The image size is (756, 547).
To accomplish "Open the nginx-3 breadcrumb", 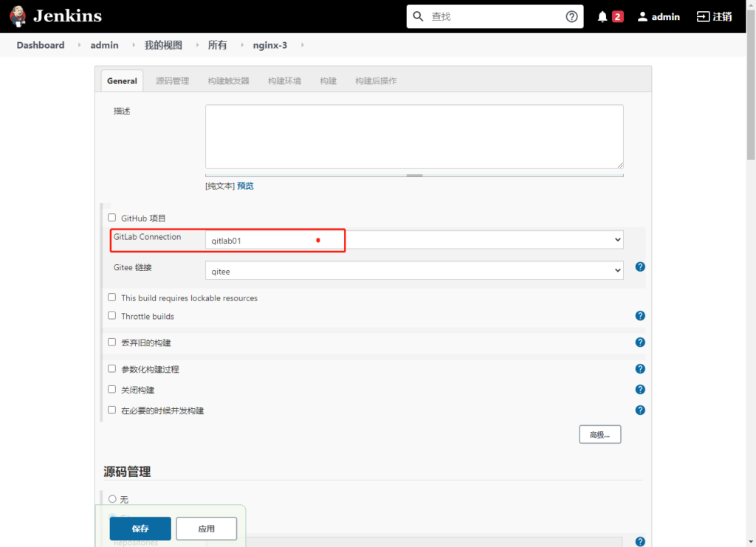I will [270, 45].
